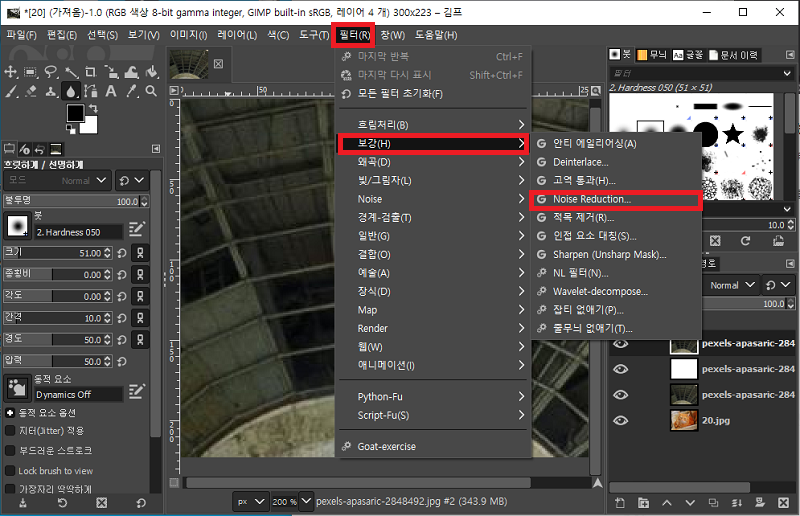
Task: Open the zoom 200 % dropdown
Action: coord(306,502)
